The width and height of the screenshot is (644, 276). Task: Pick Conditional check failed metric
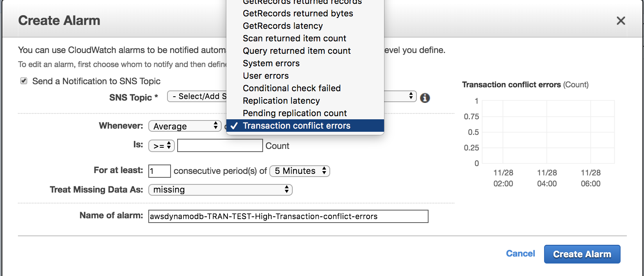click(x=292, y=88)
